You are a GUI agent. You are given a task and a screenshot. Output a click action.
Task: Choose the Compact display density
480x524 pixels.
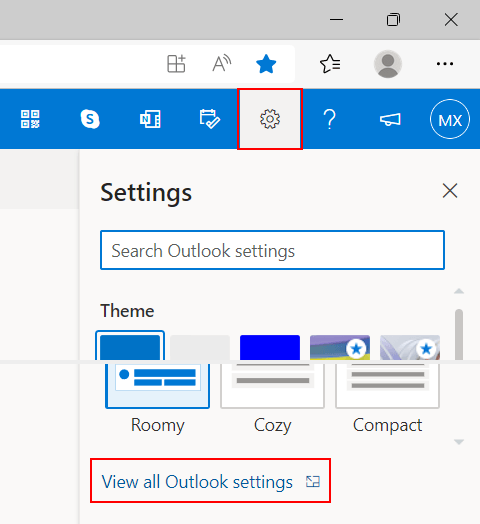(387, 398)
